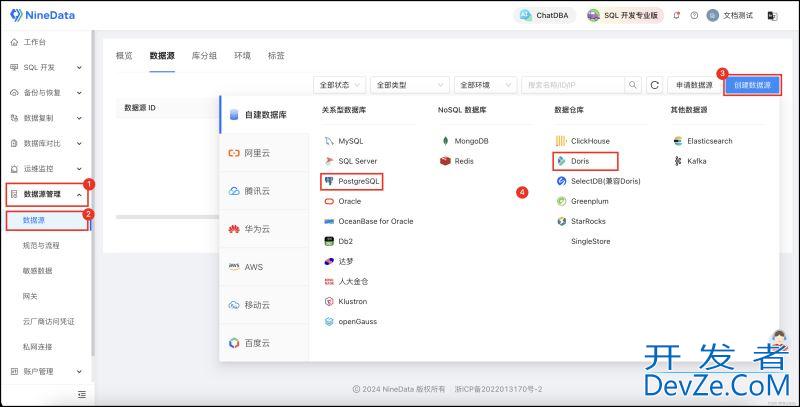Choose MySQL database type
This screenshot has width=800, height=407.
(x=344, y=141)
